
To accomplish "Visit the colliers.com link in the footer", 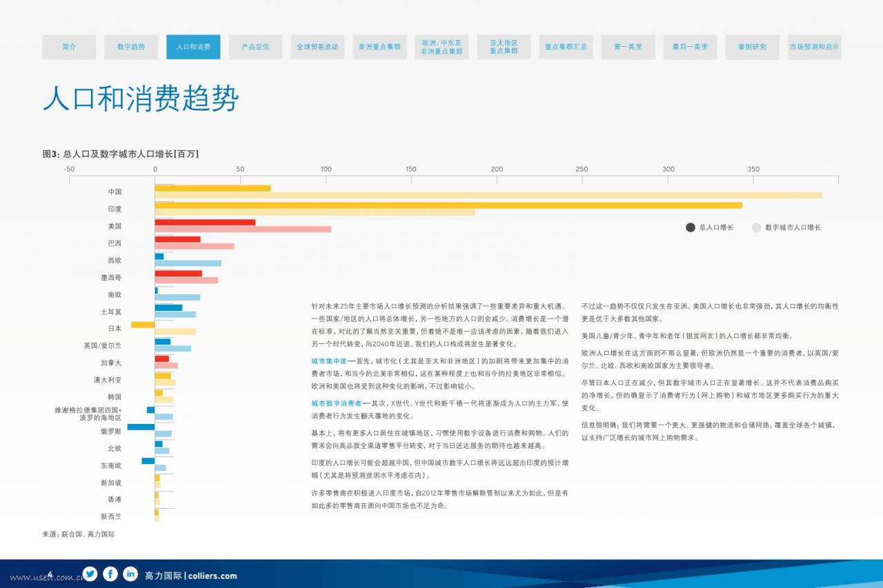I will (212, 576).
